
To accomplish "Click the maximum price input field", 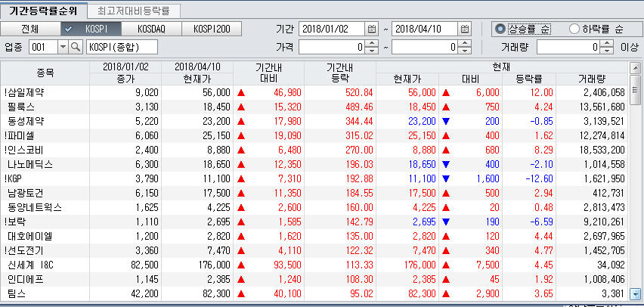I will click(425, 48).
